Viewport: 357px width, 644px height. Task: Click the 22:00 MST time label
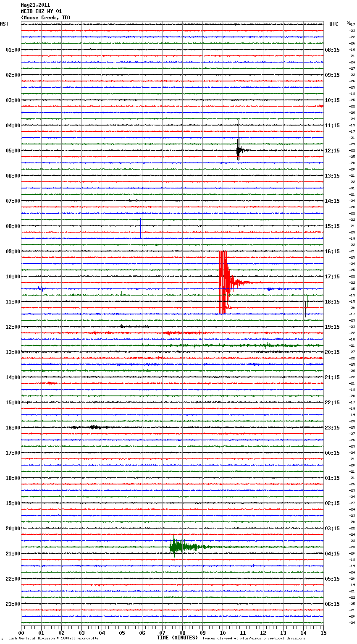[x=13, y=579]
